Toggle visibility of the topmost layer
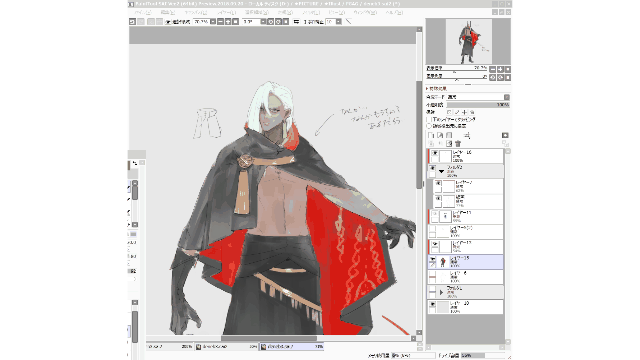 (435, 153)
